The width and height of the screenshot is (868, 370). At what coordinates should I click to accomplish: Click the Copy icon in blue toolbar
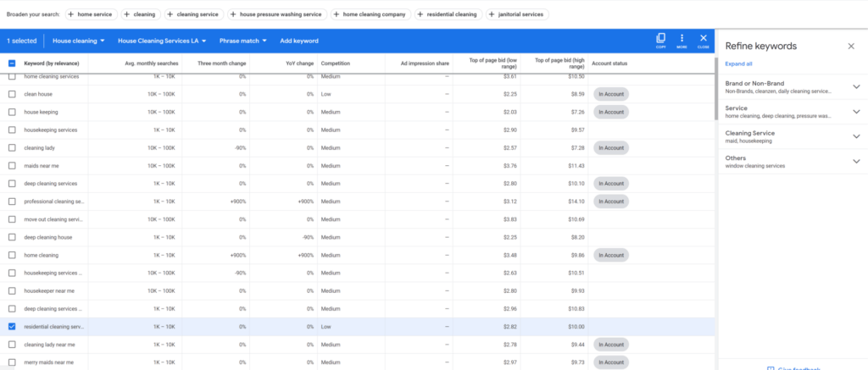pos(660,41)
